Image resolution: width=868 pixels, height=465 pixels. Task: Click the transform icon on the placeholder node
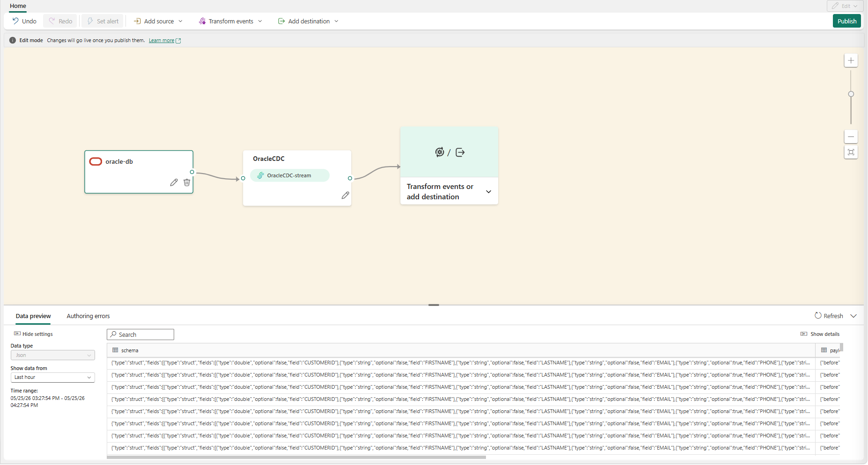(x=439, y=152)
